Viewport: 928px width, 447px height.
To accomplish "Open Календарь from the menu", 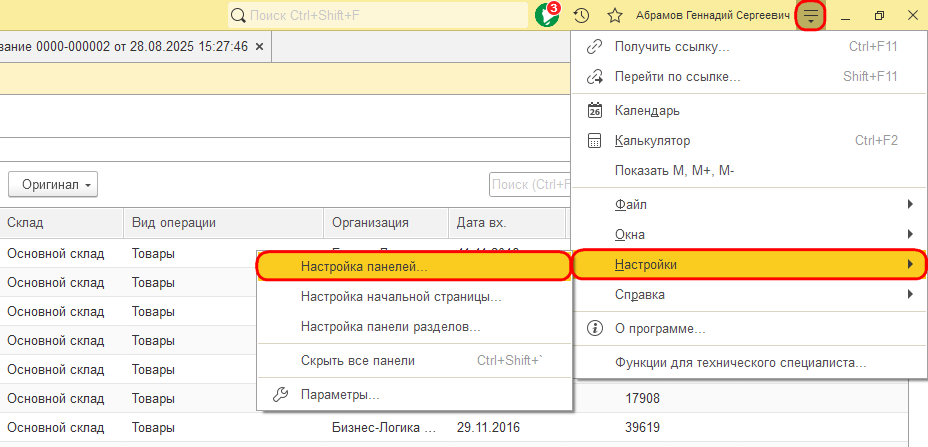I will (x=749, y=110).
